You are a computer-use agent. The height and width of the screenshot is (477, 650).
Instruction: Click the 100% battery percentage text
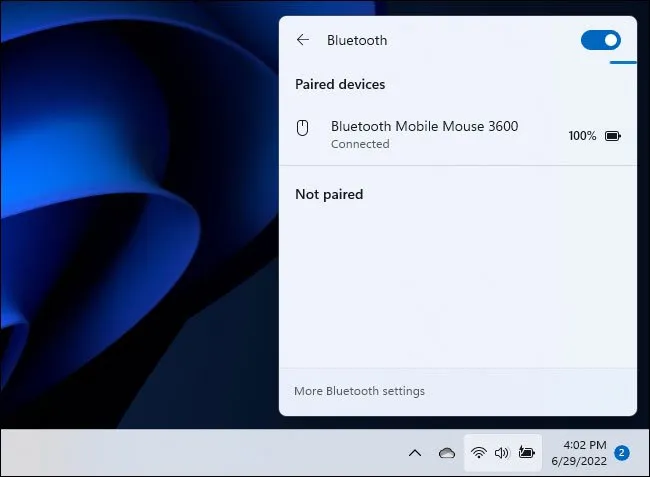click(x=582, y=136)
